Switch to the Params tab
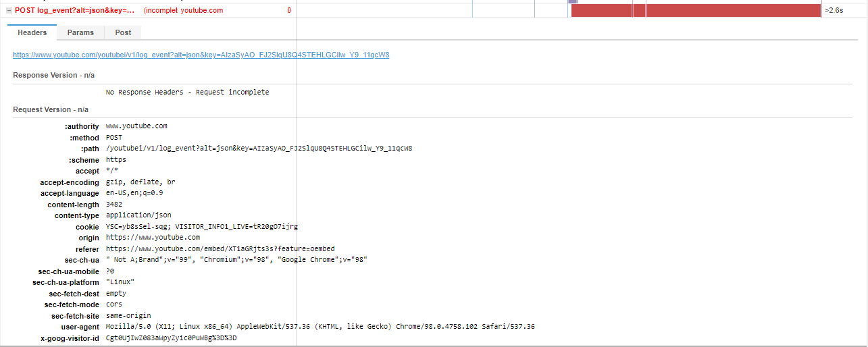Screen dimensions: 868x347 pyautogui.click(x=81, y=32)
